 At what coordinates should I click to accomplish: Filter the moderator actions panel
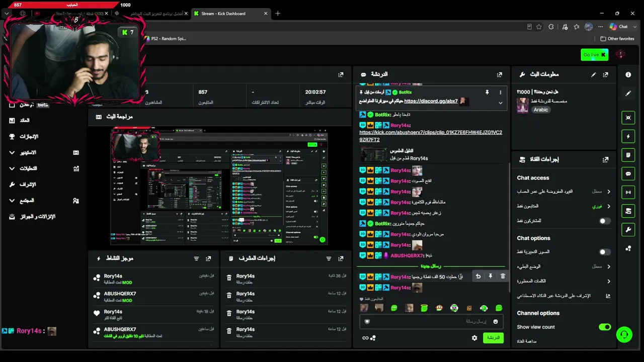tap(329, 258)
